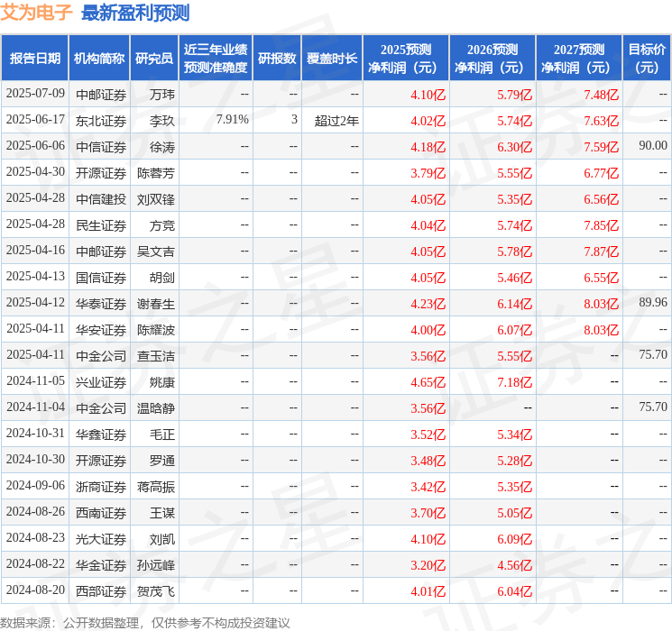Click the 西部证券 institution in last row
This screenshot has height=631, width=672.
[x=100, y=591]
